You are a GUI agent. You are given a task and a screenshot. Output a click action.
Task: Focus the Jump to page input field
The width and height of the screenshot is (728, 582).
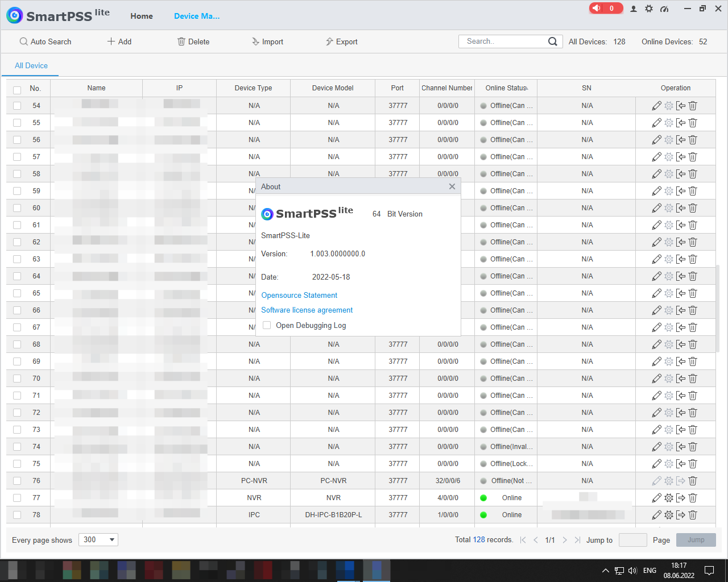(x=633, y=540)
